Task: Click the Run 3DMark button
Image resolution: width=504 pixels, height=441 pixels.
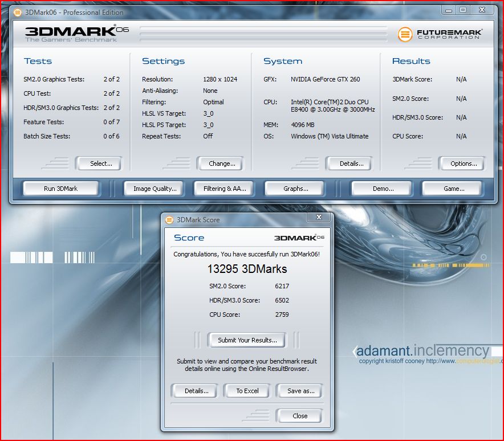Action: (x=61, y=189)
